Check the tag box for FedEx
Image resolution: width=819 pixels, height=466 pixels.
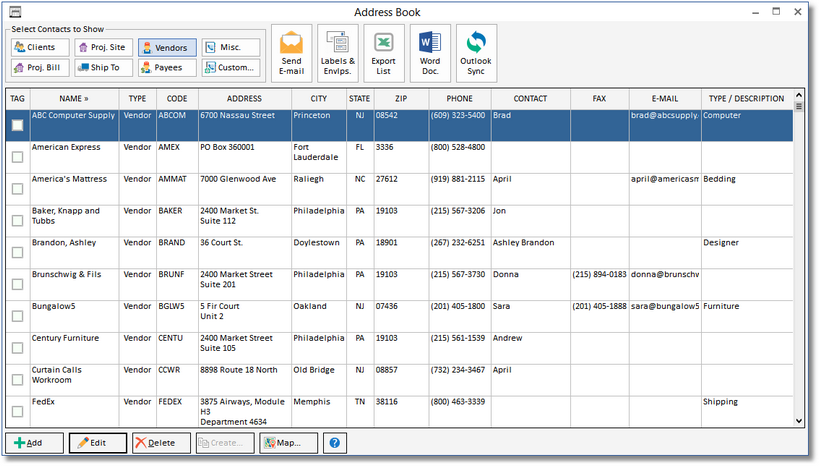tap(17, 412)
